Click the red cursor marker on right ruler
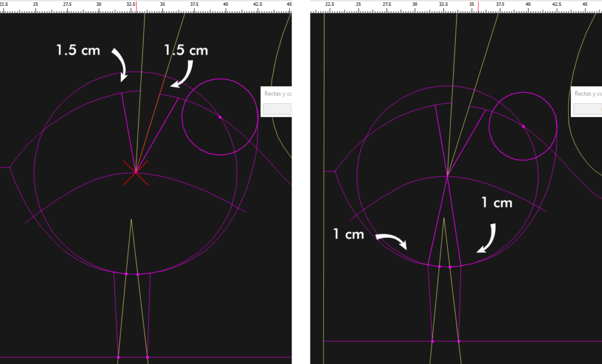The height and width of the screenshot is (364, 602). pos(479,5)
